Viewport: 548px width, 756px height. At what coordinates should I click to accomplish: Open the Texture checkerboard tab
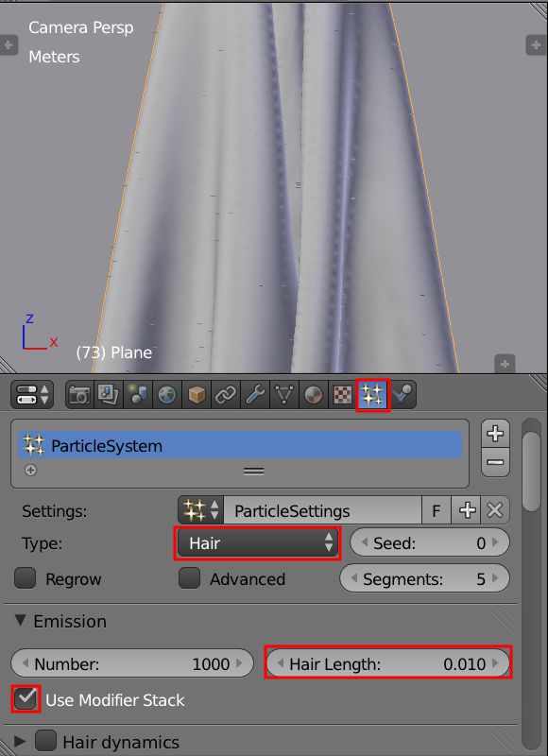tap(343, 395)
